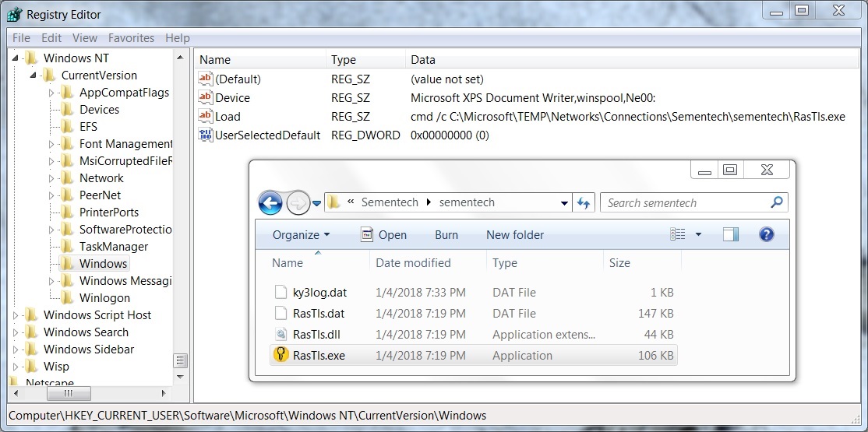This screenshot has width=868, height=432.
Task: Expand the Network key
Action: pos(51,178)
